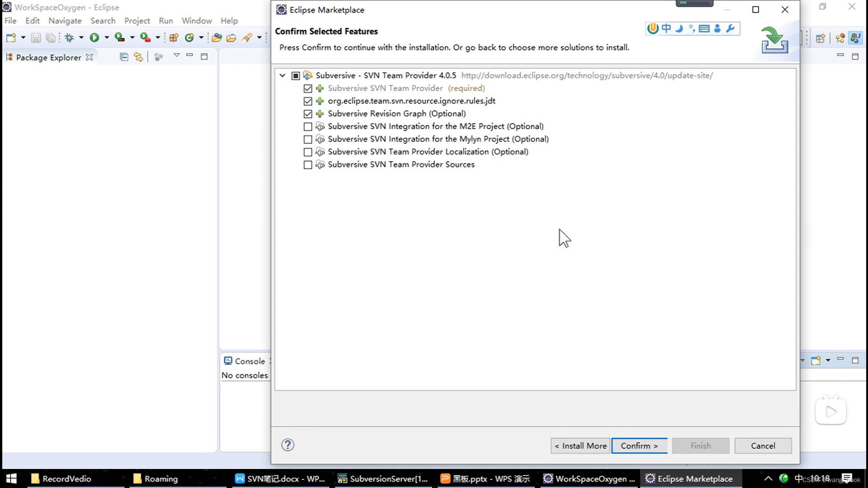Screen dimensions: 868x488
Task: Click the Save toolbar icon
Action: point(36,38)
